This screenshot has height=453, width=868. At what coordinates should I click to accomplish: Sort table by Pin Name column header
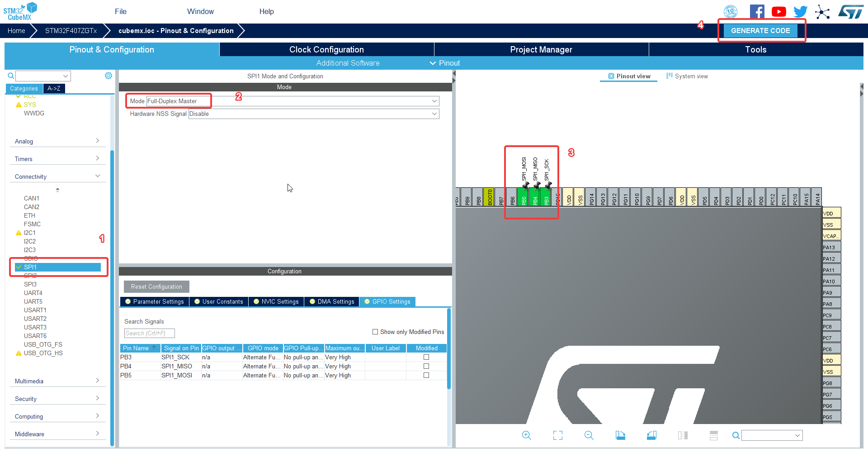click(x=140, y=348)
